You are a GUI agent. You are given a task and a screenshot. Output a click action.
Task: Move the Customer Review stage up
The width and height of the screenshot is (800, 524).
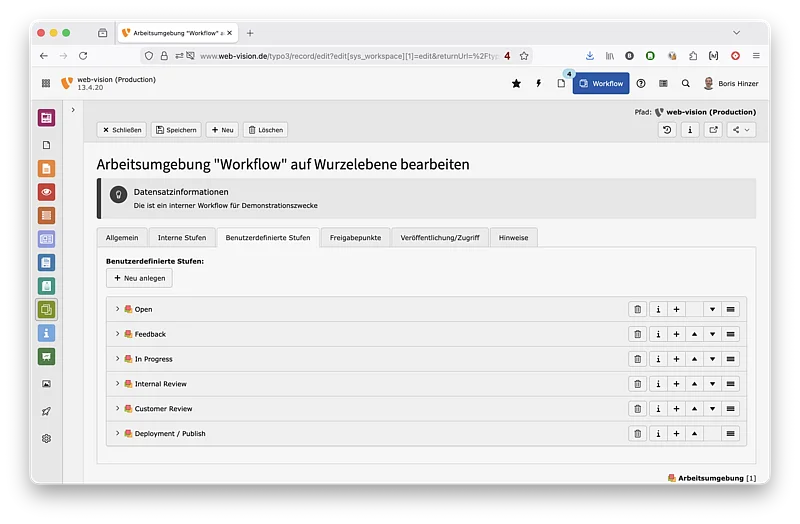tap(694, 409)
